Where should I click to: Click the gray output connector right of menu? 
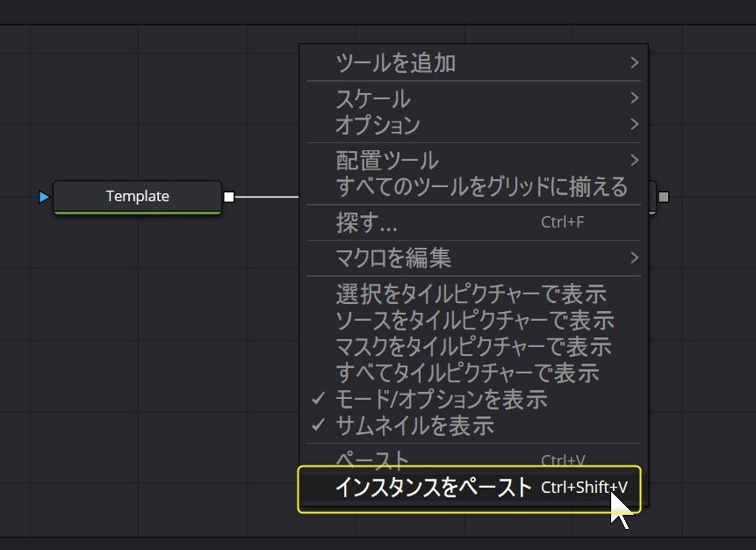[664, 197]
